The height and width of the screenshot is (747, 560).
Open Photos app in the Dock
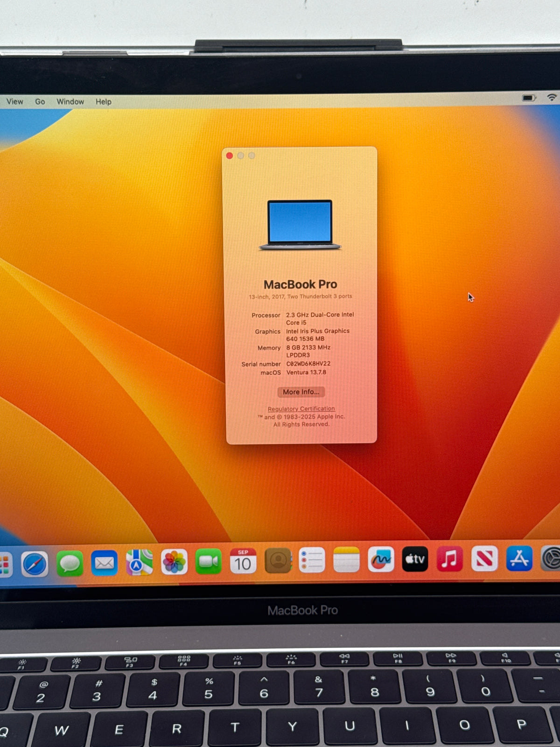[174, 562]
